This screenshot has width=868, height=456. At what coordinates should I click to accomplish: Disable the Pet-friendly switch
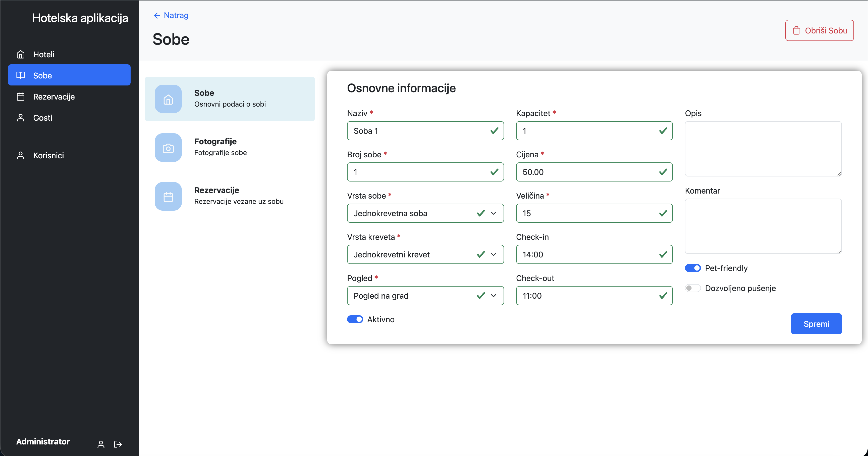[692, 268]
